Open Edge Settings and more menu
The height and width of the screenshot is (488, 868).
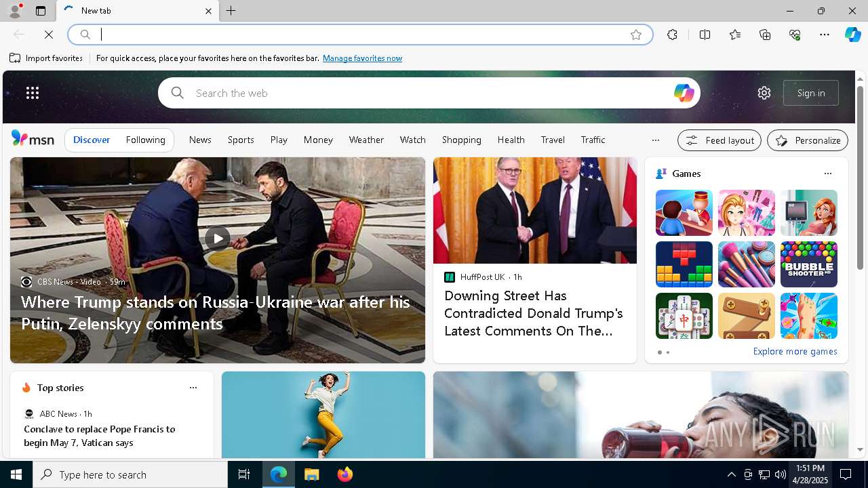825,35
